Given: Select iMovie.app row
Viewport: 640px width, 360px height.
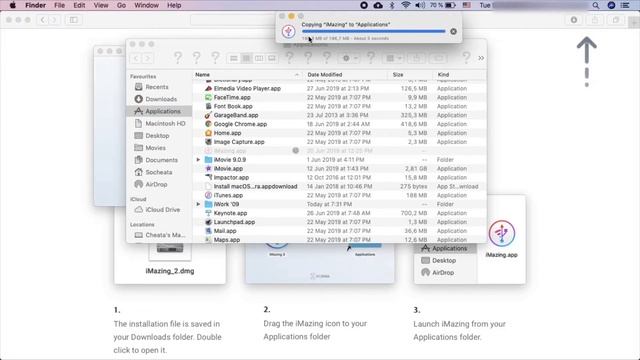Looking at the screenshot, I should 339,169.
